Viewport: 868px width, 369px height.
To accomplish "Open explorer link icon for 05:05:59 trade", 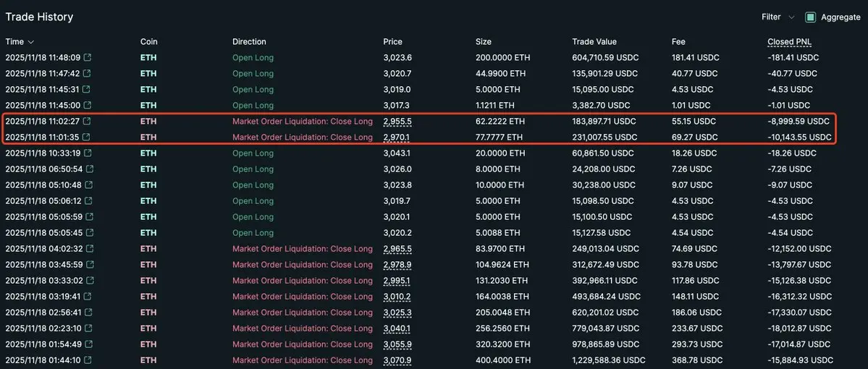I will pyautogui.click(x=90, y=217).
